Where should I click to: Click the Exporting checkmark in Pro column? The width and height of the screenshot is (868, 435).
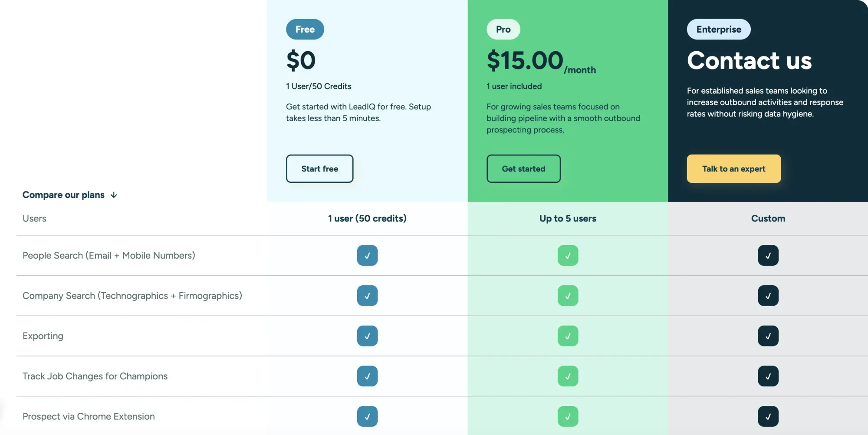(568, 336)
